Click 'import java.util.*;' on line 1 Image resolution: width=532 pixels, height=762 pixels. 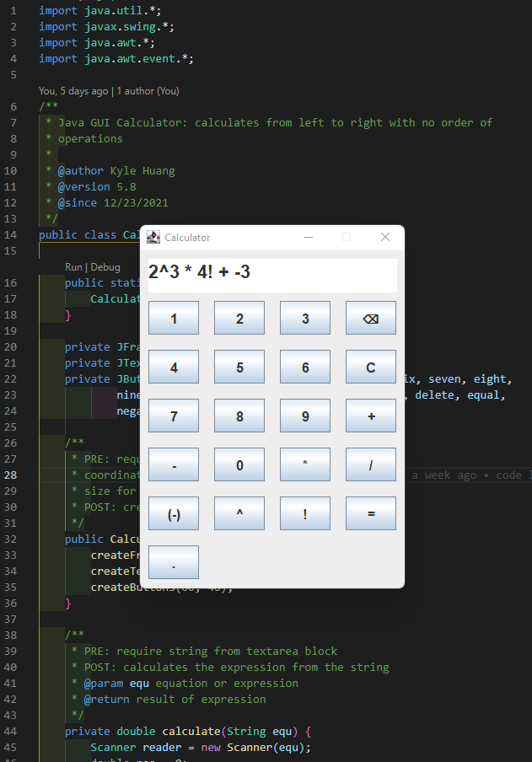click(100, 11)
